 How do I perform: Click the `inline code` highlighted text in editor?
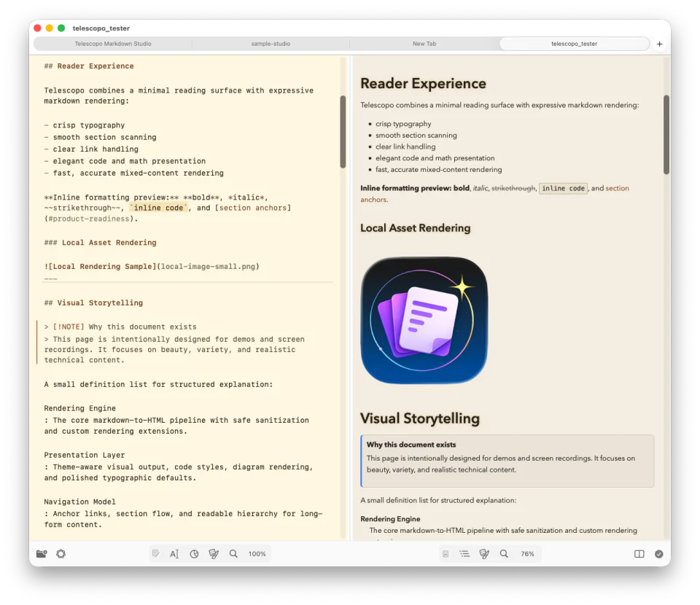point(158,208)
